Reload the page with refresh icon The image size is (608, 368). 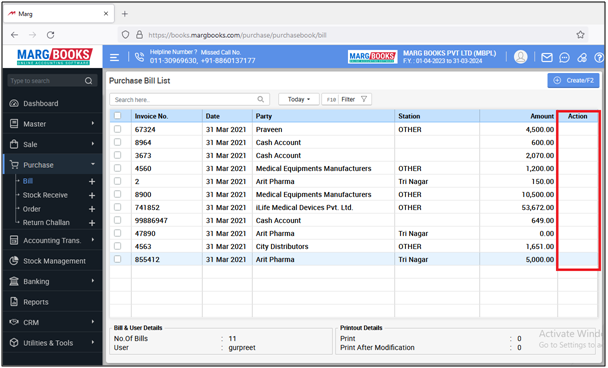50,35
